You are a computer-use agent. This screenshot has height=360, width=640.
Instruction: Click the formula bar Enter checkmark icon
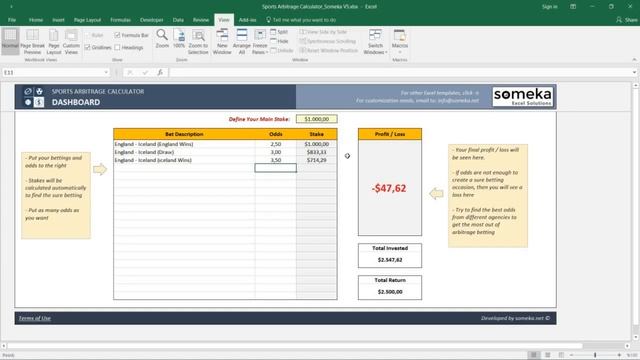pyautogui.click(x=145, y=72)
